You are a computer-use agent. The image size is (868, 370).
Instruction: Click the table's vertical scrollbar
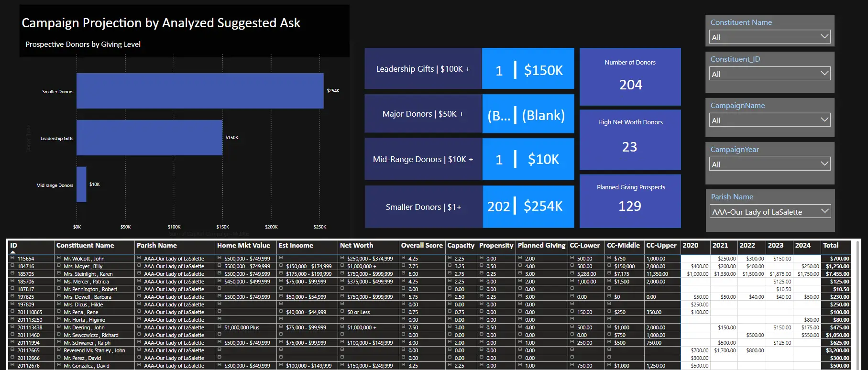(857, 306)
